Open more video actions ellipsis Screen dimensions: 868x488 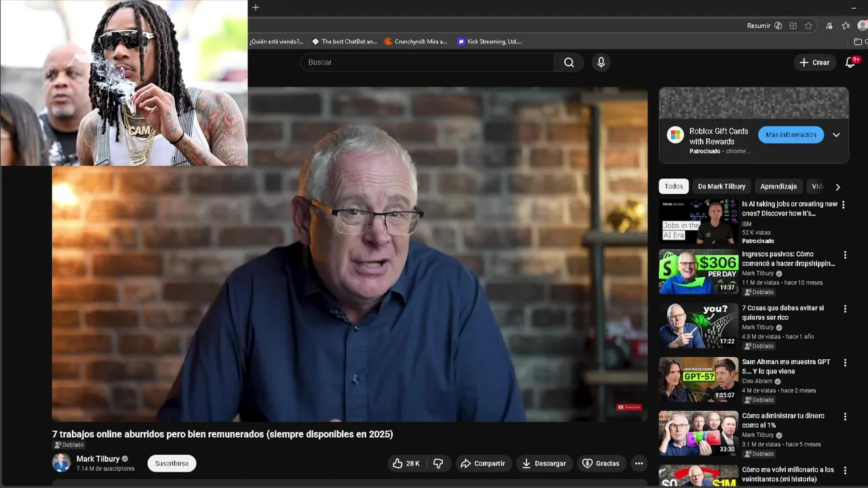click(x=638, y=464)
